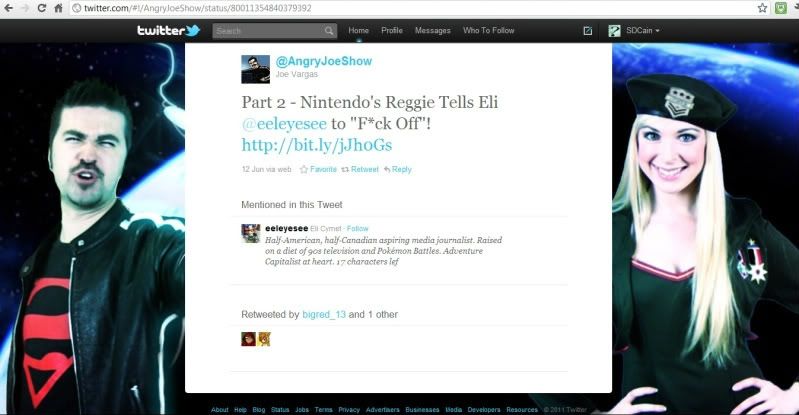Click SDCain's avatar in the top bar
The height and width of the screenshot is (415, 799).
(614, 31)
